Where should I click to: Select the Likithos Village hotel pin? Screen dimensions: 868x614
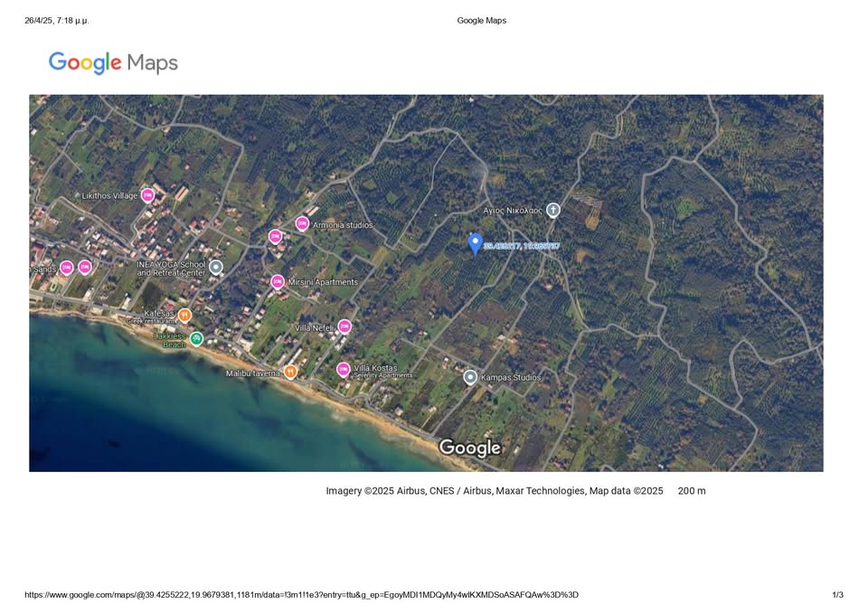click(x=147, y=195)
